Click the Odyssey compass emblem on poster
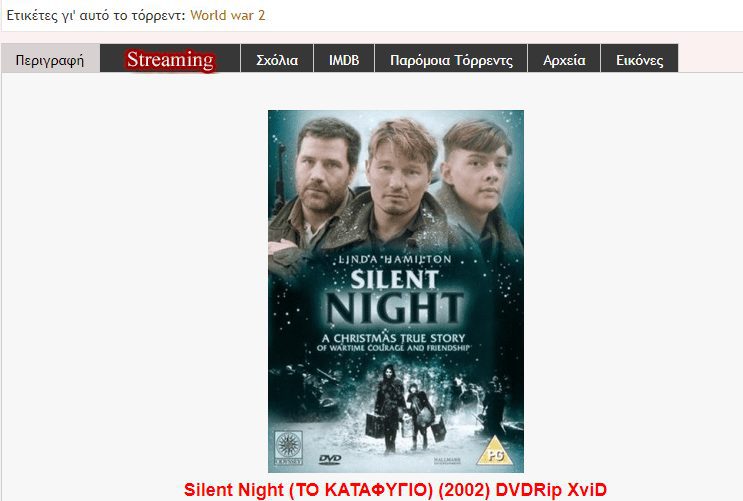 [x=288, y=447]
